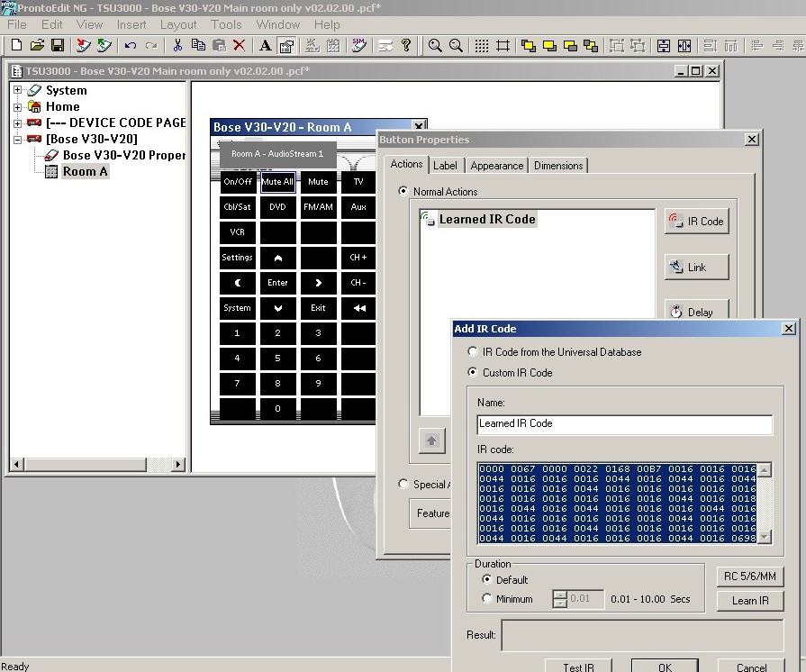Switch to the Appearance tab
Screen dimensions: 806x672
click(x=496, y=166)
